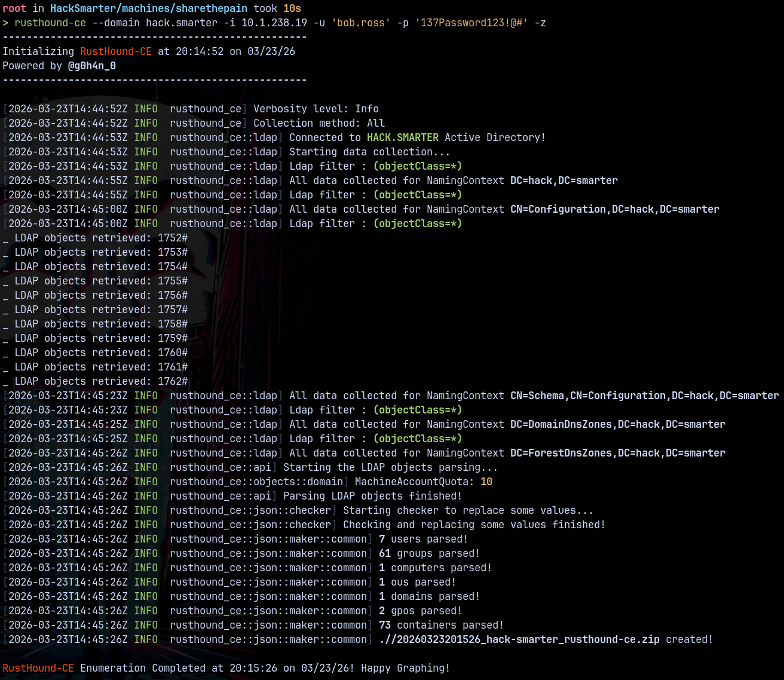
Task: Click the green HACK.SMARTER domain name
Action: (402, 137)
